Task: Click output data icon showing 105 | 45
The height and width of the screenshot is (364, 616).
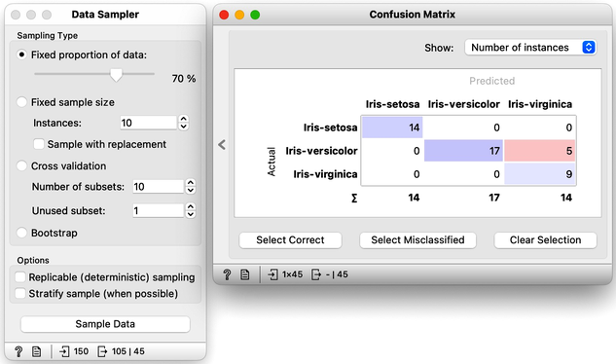Action: [102, 351]
